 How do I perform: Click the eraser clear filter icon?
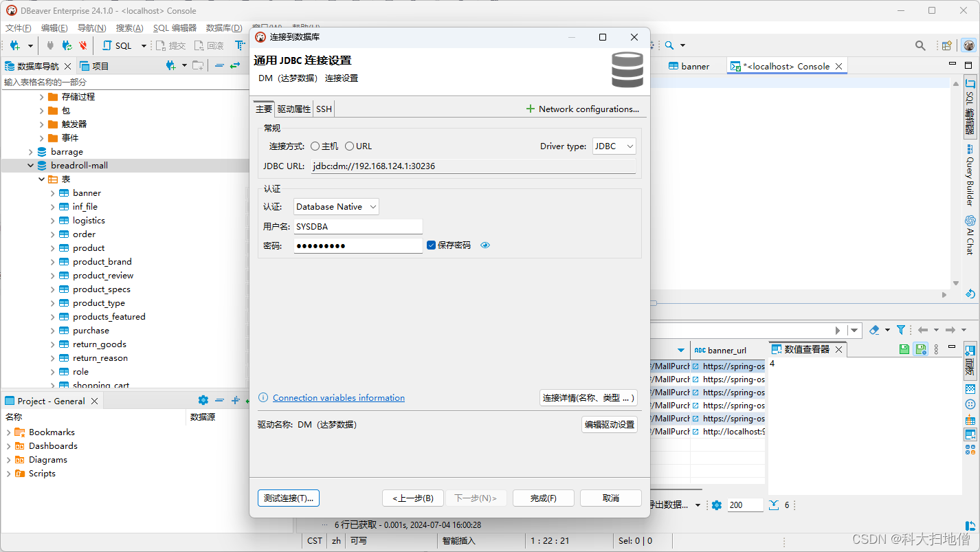pos(874,330)
